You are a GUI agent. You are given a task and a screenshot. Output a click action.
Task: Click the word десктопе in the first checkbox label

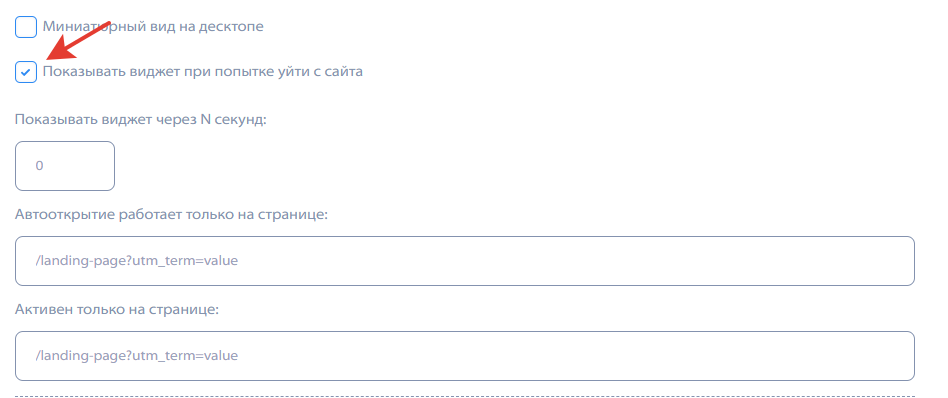(x=234, y=27)
